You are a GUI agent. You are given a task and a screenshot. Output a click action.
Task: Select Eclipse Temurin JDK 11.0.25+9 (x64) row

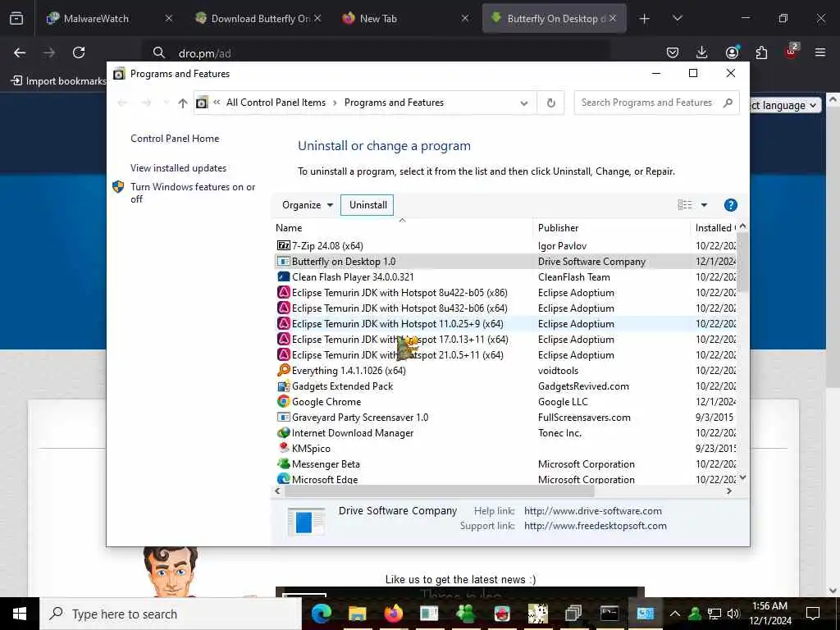click(x=505, y=323)
